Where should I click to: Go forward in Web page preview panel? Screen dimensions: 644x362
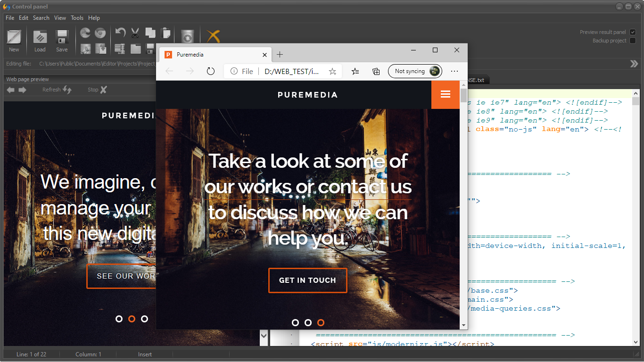pos(22,90)
